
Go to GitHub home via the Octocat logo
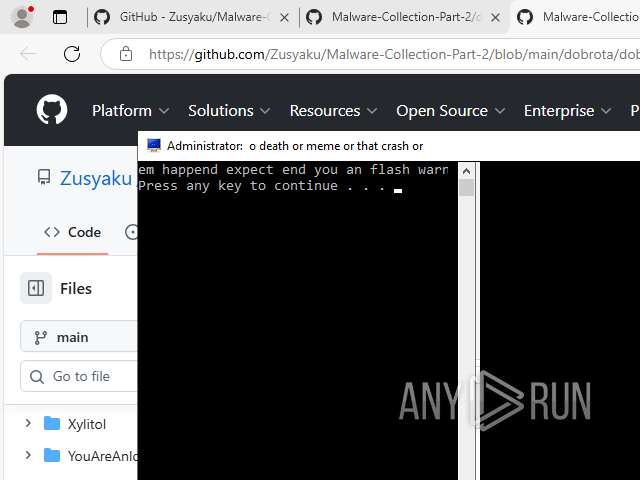click(52, 110)
